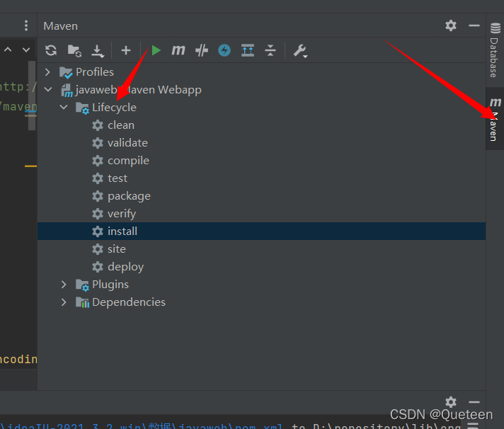Toggle offline mode lightning icon
This screenshot has width=504, height=429.
pyautogui.click(x=224, y=50)
